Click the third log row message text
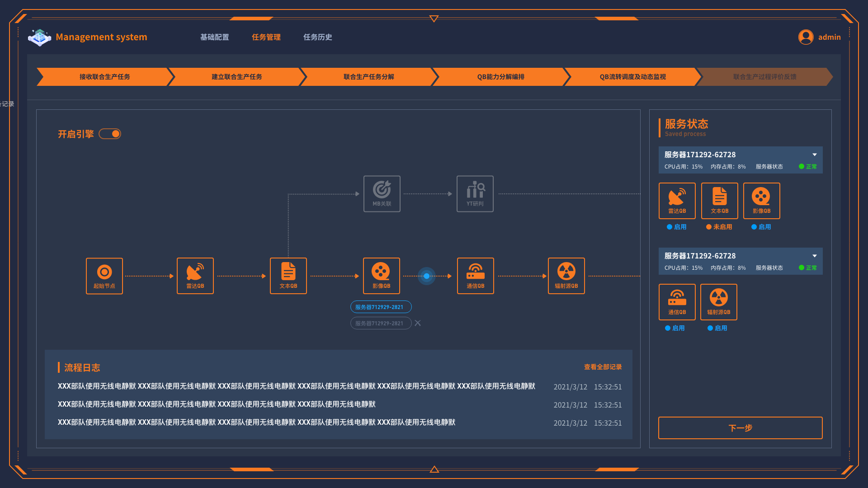The width and height of the screenshot is (868, 488). tap(256, 422)
